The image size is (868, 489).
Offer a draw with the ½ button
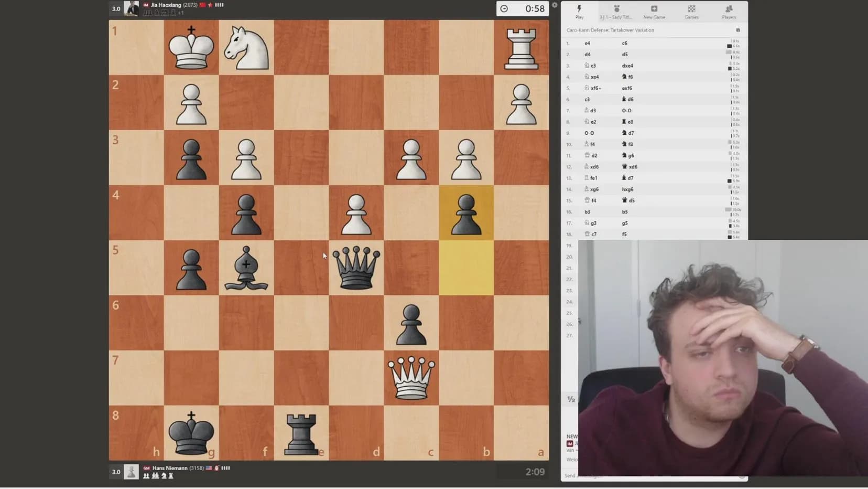click(x=571, y=399)
